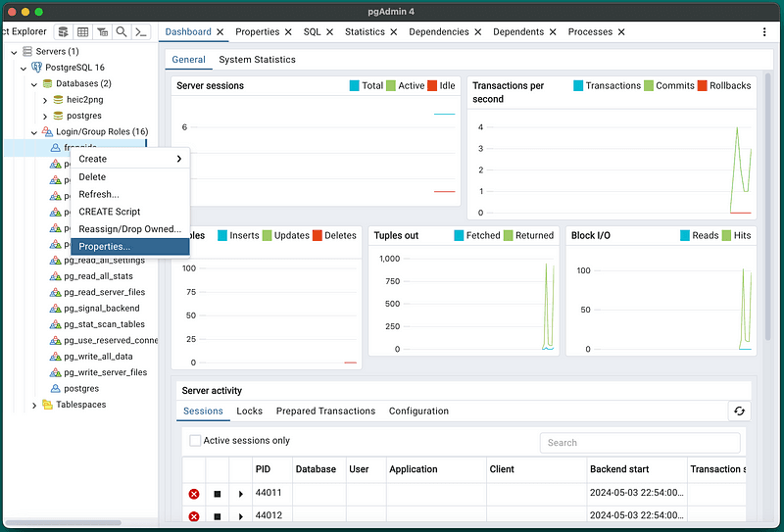Click the Search field in Server activity
Image resolution: width=784 pixels, height=532 pixels.
640,443
